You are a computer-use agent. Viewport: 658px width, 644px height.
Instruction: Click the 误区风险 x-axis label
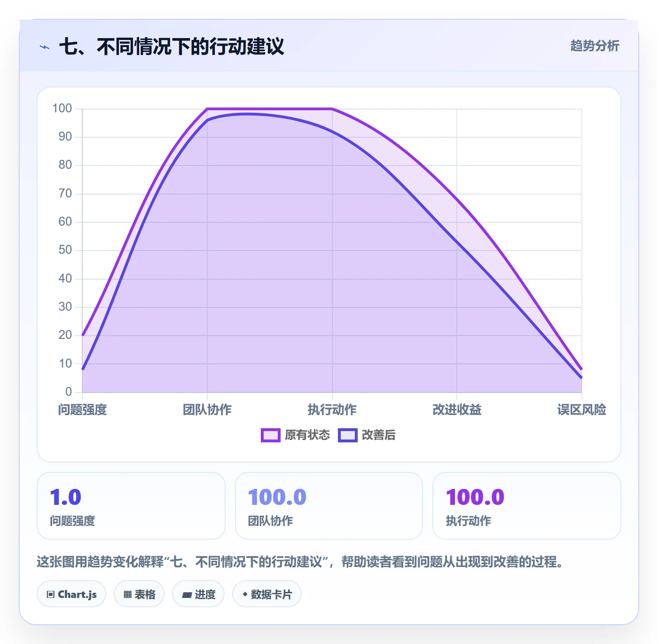[x=582, y=410]
